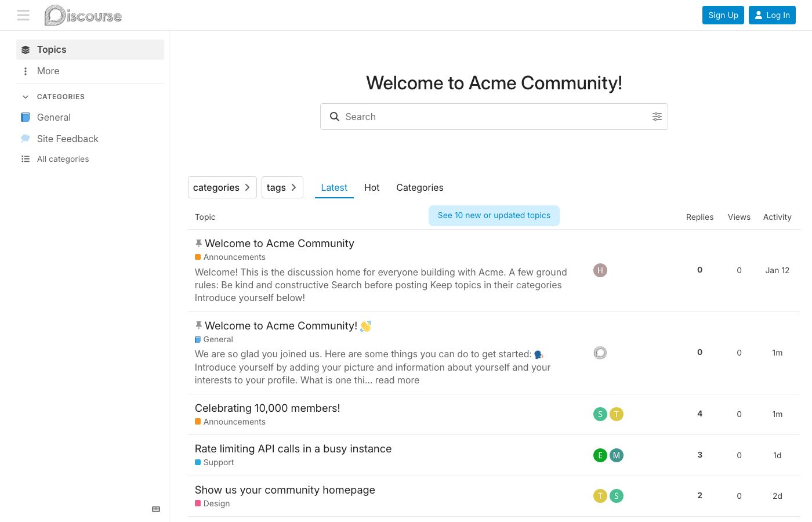Open avatar S on Celebrating 10,000 members
Image resolution: width=812 pixels, height=522 pixels.
600,414
